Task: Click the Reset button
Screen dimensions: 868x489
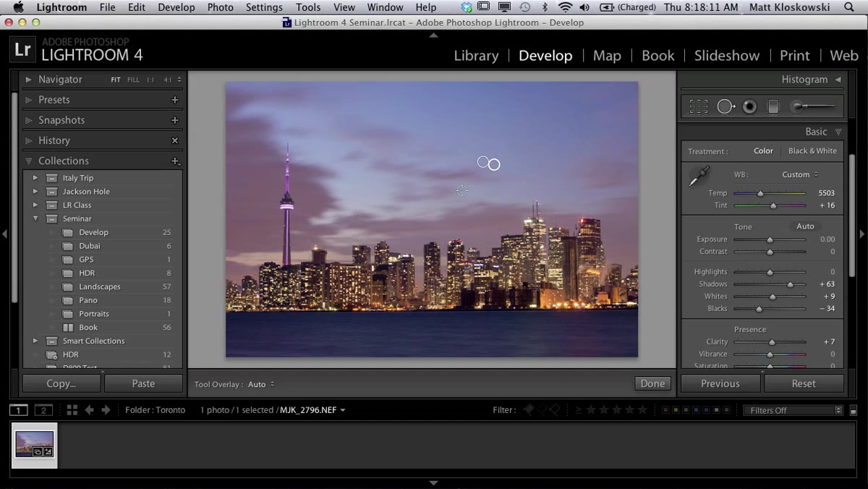Action: 804,383
